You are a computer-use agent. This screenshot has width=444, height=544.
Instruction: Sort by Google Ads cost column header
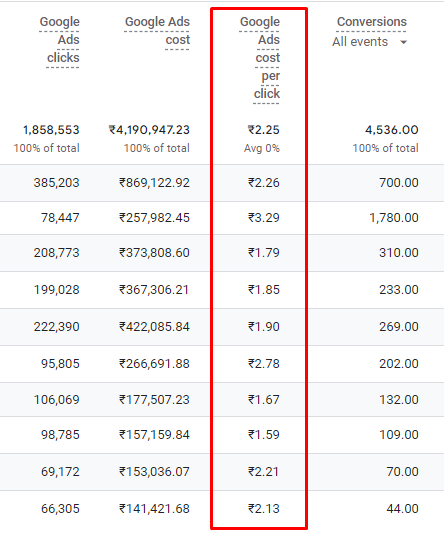[x=157, y=31]
